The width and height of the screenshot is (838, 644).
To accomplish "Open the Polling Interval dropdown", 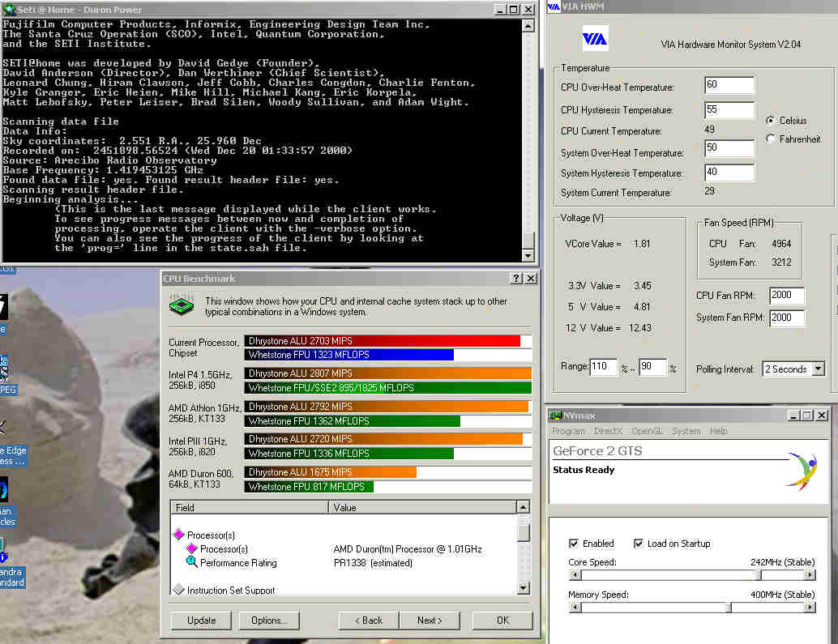I will tap(819, 369).
